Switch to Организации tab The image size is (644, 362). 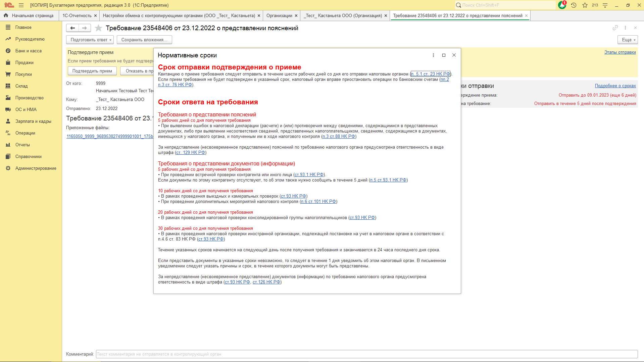pos(279,15)
